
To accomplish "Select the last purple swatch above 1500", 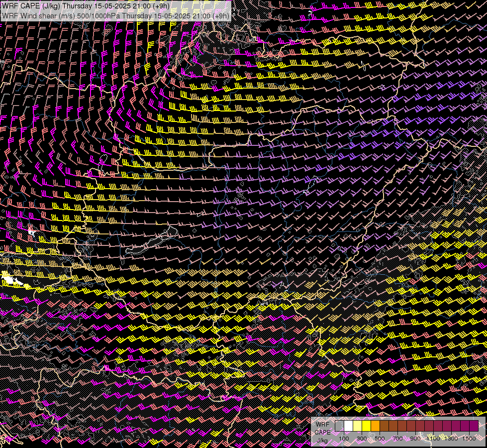I will (474, 426).
